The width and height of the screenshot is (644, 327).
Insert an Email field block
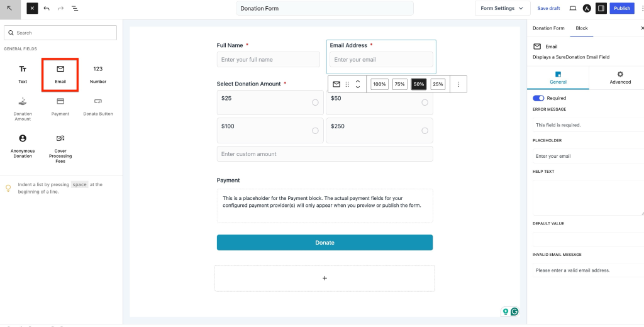click(60, 74)
